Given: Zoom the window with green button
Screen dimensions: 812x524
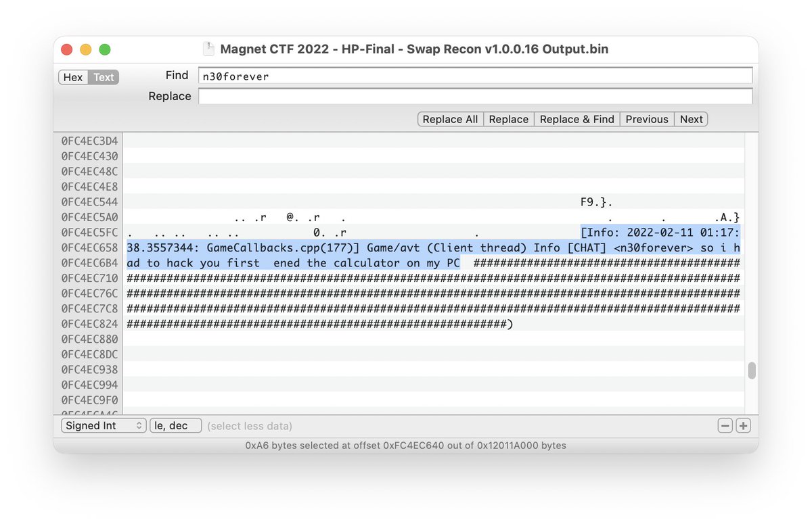Looking at the screenshot, I should 104,49.
